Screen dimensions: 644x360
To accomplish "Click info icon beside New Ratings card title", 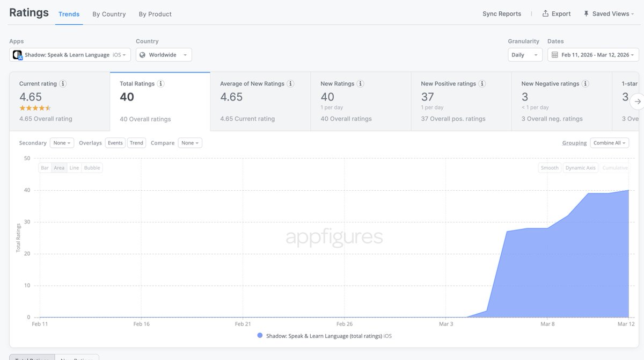I will click(x=361, y=84).
